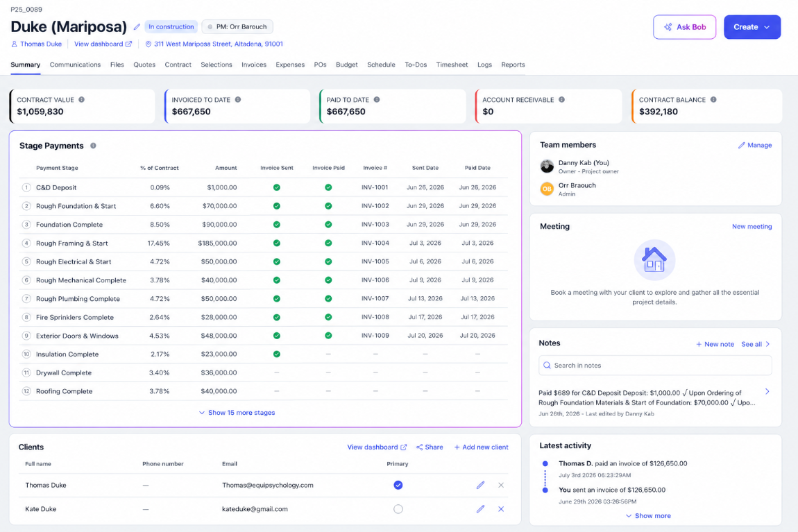
Task: Click the info icon next to Account Receivable
Action: pos(562,100)
